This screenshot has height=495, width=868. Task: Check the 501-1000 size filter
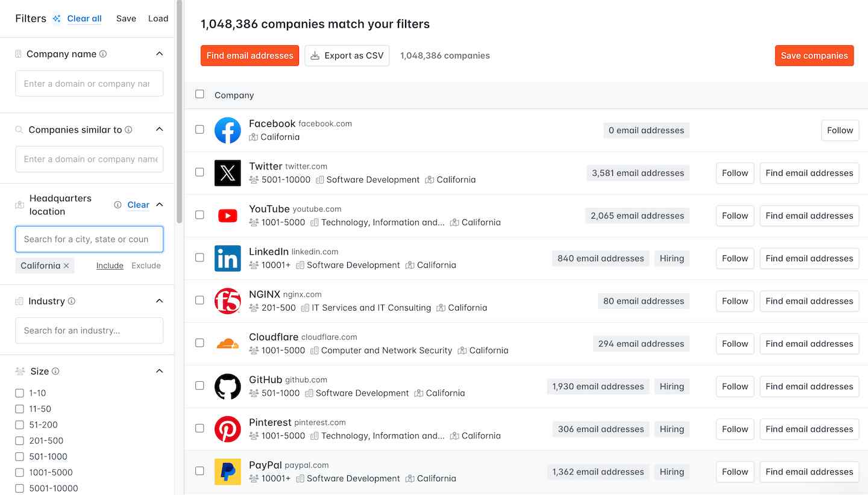pyautogui.click(x=19, y=457)
